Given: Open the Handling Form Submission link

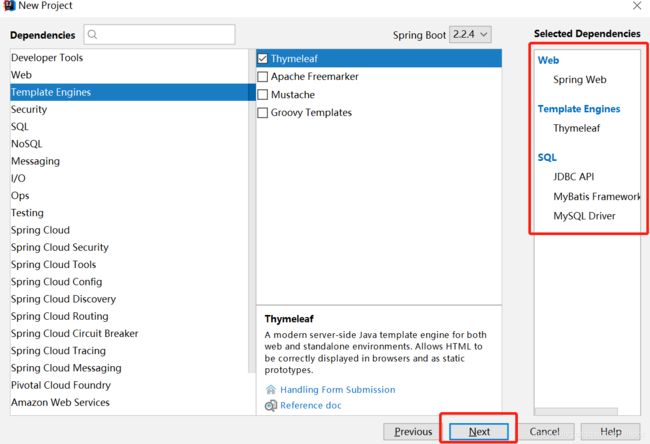Looking at the screenshot, I should (x=338, y=390).
